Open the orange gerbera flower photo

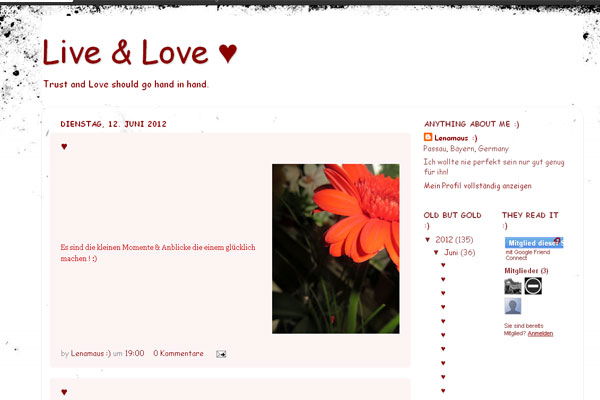pos(336,249)
